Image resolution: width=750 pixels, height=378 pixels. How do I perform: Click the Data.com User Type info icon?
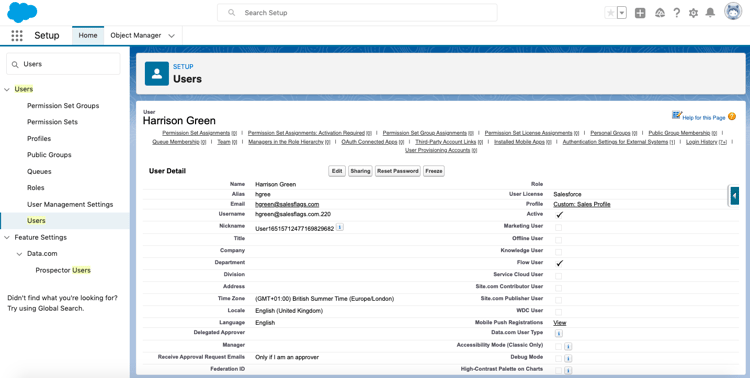pos(559,333)
